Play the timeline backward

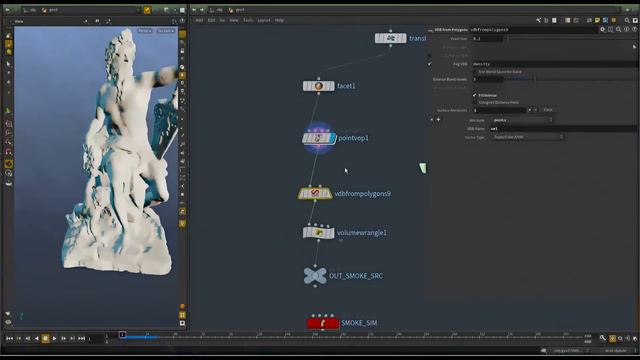click(x=37, y=338)
